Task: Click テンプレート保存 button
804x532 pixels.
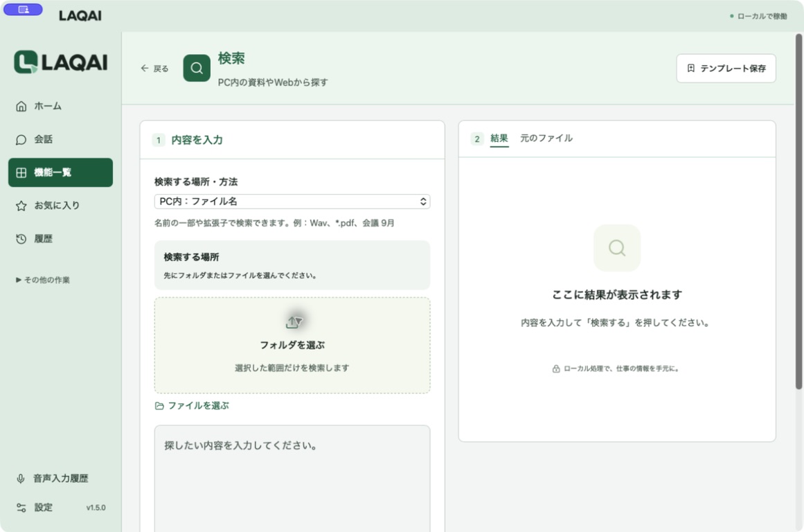Action: pyautogui.click(x=726, y=68)
